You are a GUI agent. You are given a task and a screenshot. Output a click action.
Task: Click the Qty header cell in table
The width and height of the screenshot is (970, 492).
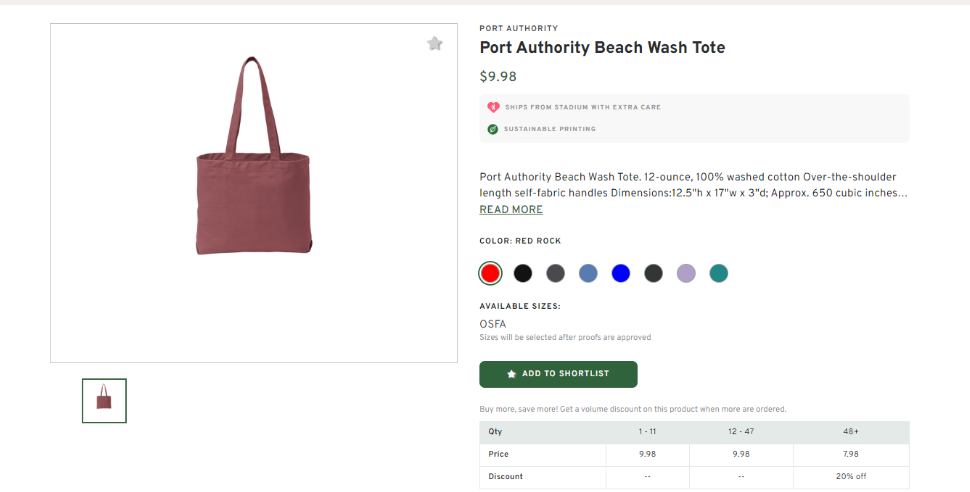pyautogui.click(x=543, y=431)
